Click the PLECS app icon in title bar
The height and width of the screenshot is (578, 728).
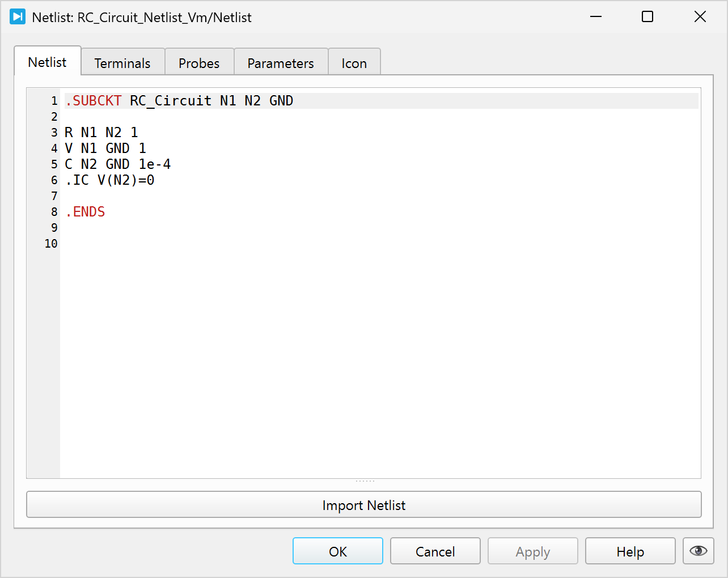18,17
